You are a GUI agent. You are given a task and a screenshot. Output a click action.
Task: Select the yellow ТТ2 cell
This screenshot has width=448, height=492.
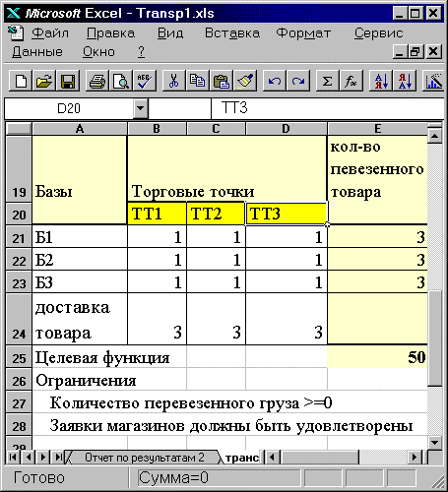coord(216,214)
